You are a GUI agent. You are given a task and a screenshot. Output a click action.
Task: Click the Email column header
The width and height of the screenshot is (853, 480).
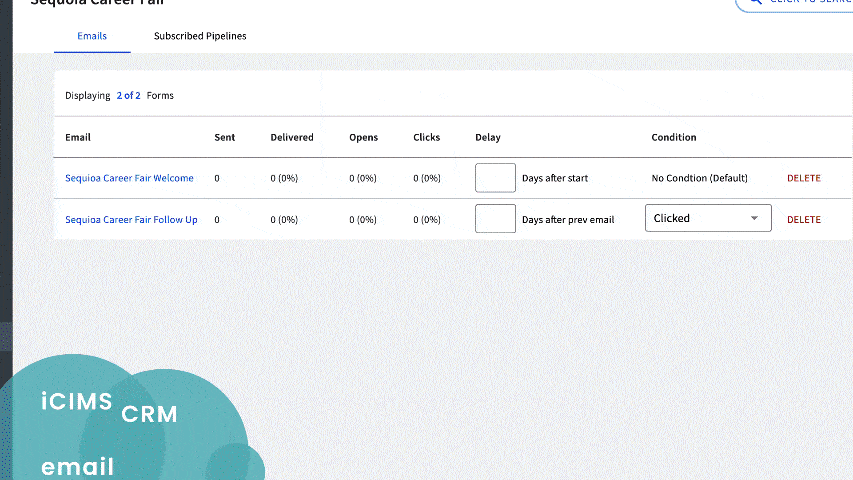tap(78, 137)
